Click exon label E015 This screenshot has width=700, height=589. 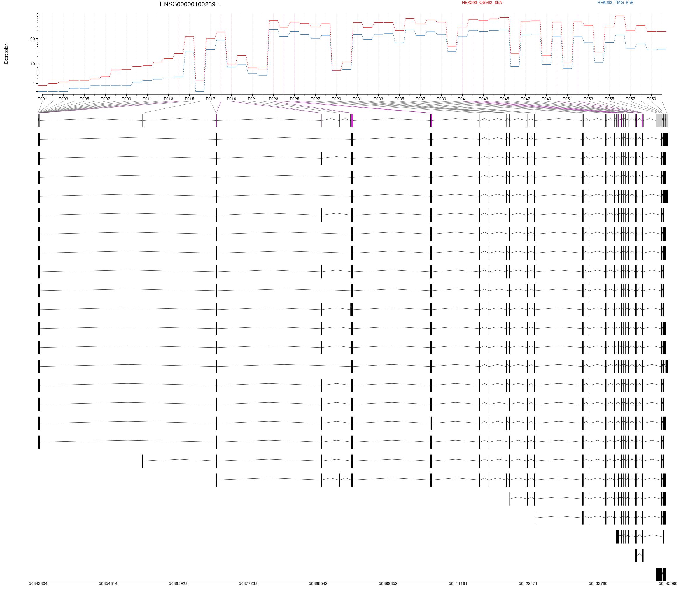pos(189,99)
